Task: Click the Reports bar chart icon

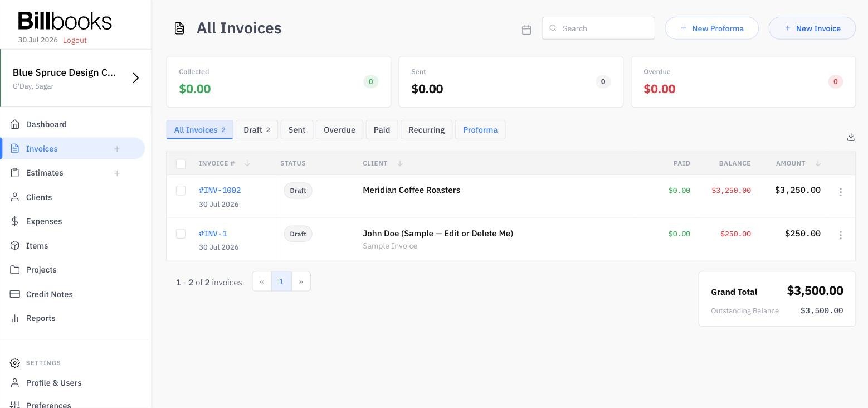Action: [15, 318]
